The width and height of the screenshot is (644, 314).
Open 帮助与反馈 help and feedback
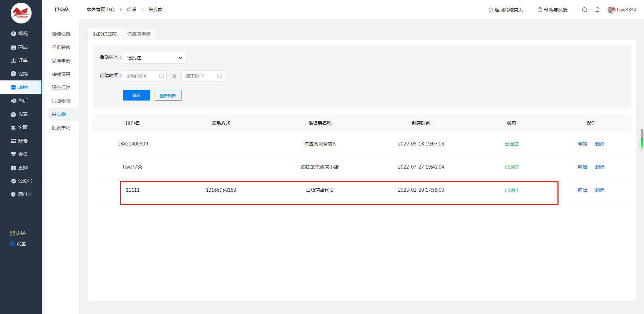552,10
